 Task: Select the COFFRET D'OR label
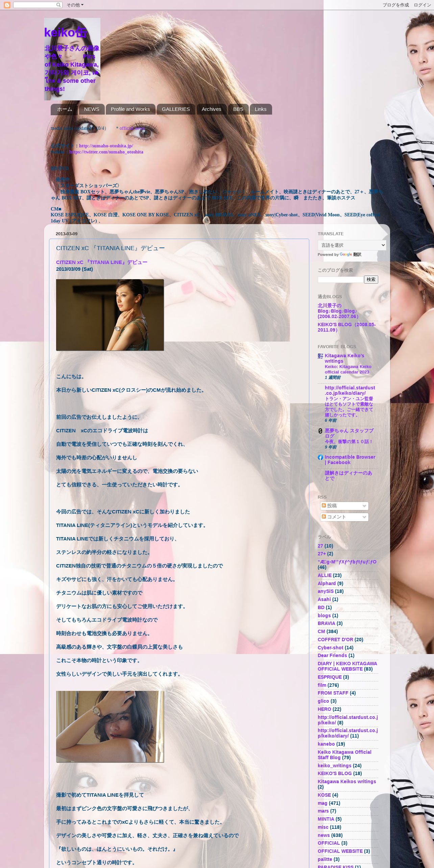335,640
